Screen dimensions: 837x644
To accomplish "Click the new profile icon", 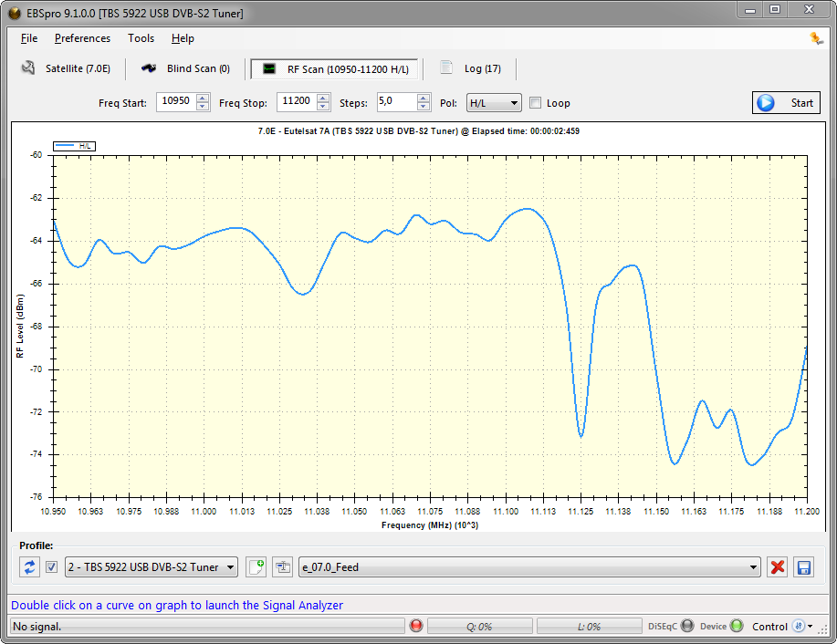I will point(256,566).
